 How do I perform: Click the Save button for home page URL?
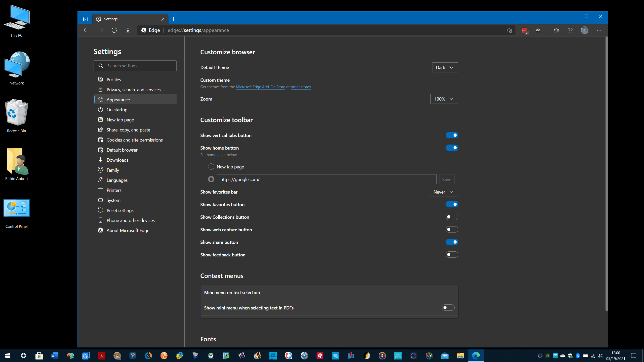[447, 179]
